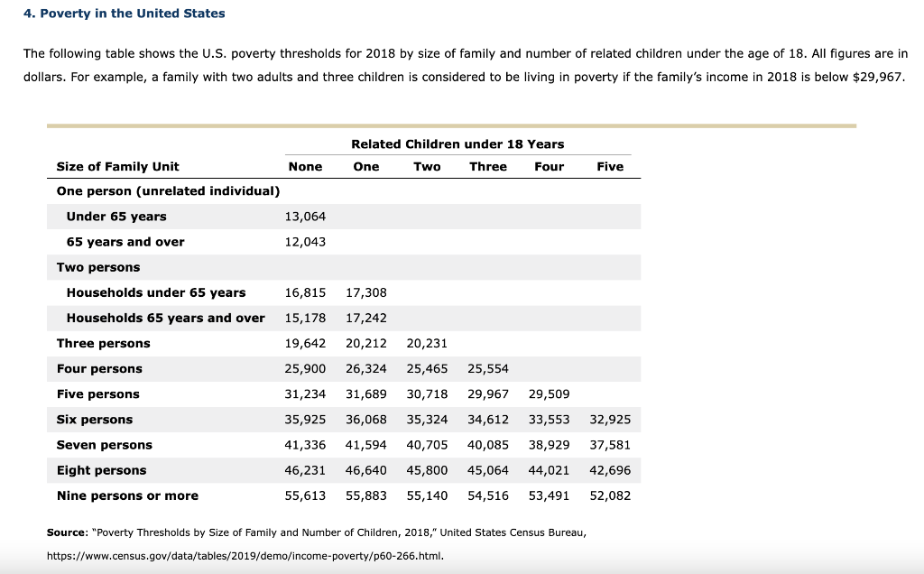Select the 52,082 cell in last row
The width and height of the screenshot is (924, 574).
pyautogui.click(x=610, y=495)
